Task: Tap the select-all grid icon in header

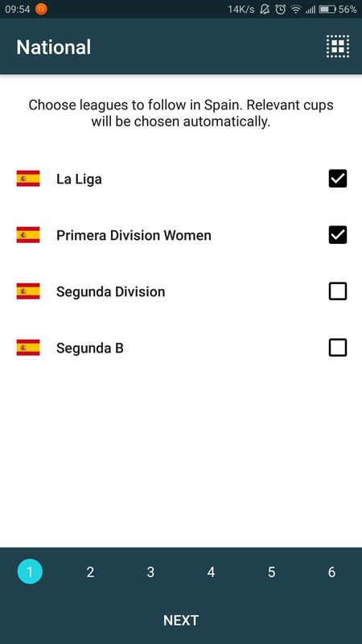Action: click(x=338, y=46)
